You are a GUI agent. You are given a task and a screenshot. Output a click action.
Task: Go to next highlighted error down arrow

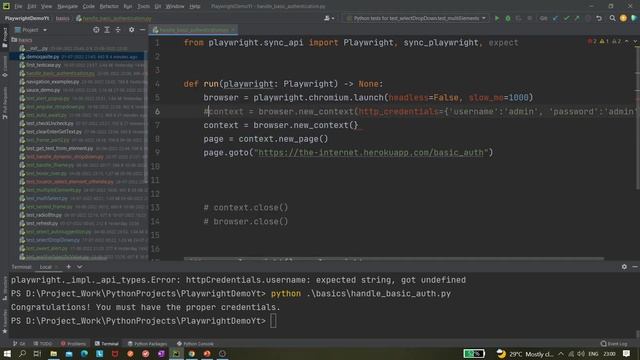(x=635, y=41)
